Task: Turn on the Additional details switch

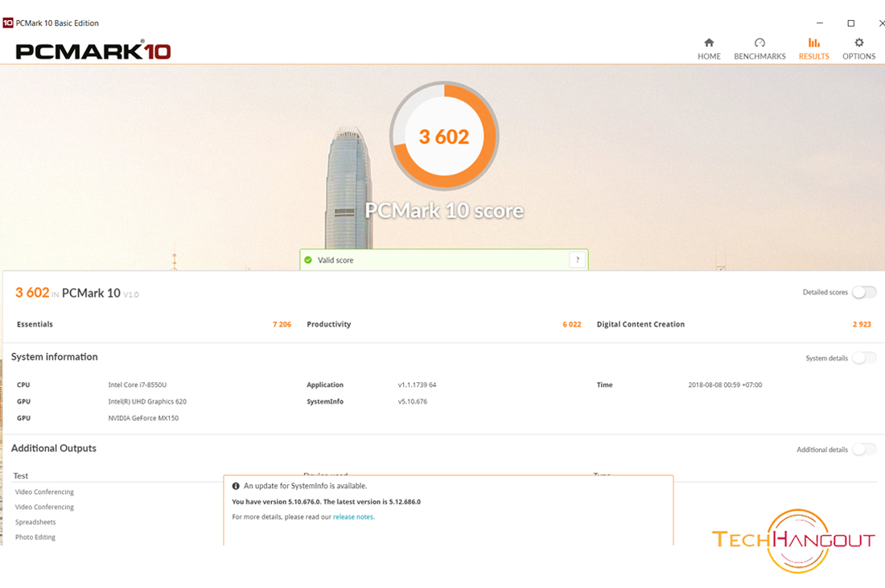Action: (864, 449)
